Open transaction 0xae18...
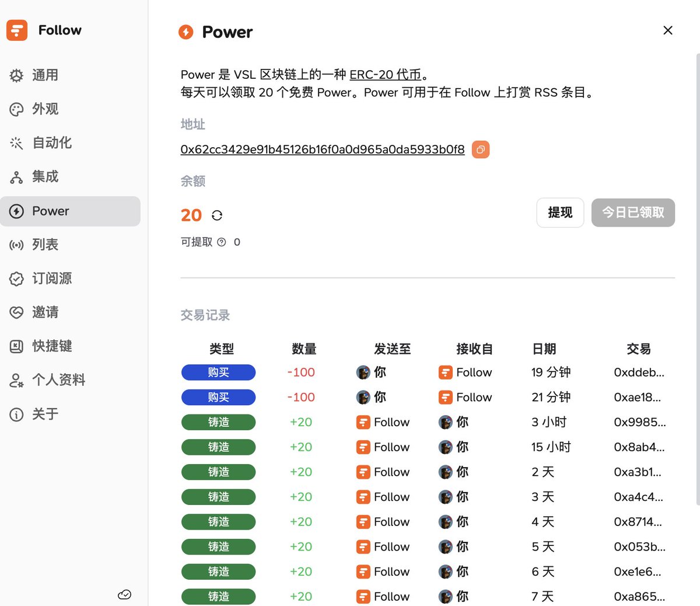 point(637,398)
